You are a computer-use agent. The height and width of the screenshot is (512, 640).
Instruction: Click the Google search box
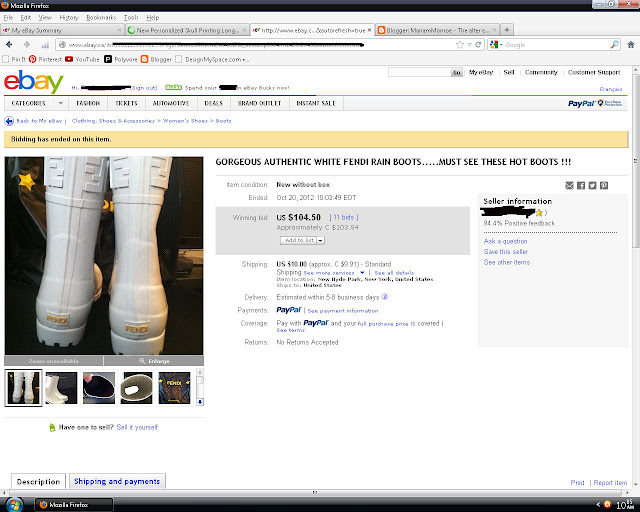pyautogui.click(x=556, y=45)
